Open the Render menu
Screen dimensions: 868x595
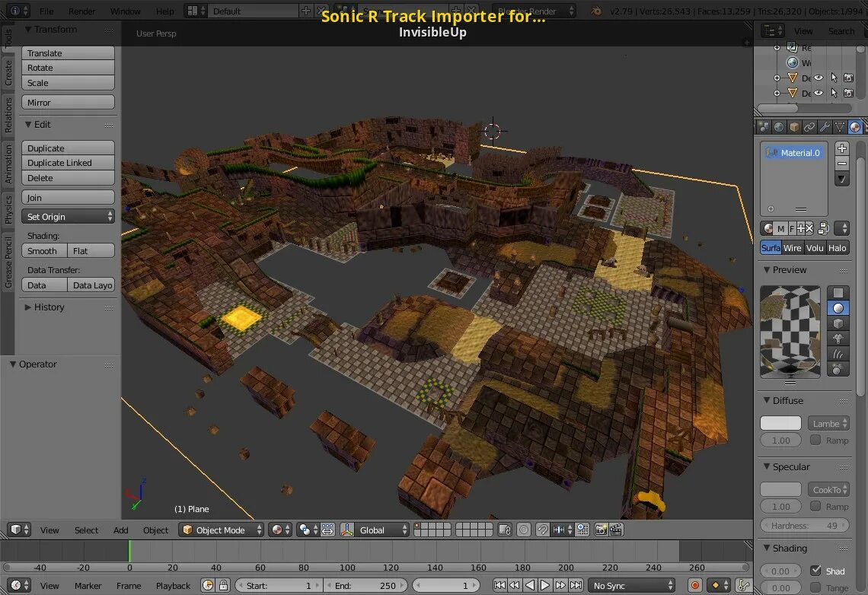pos(81,11)
